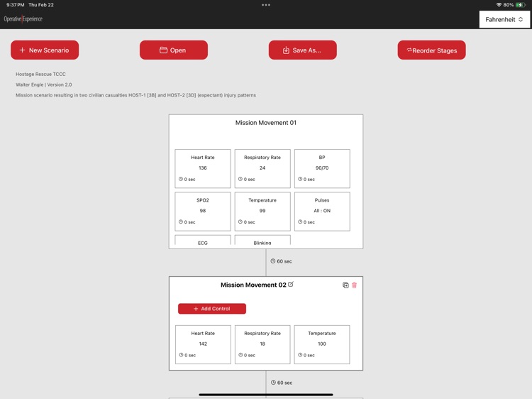Click the mission scenario description text
This screenshot has height=399, width=532.
135,95
